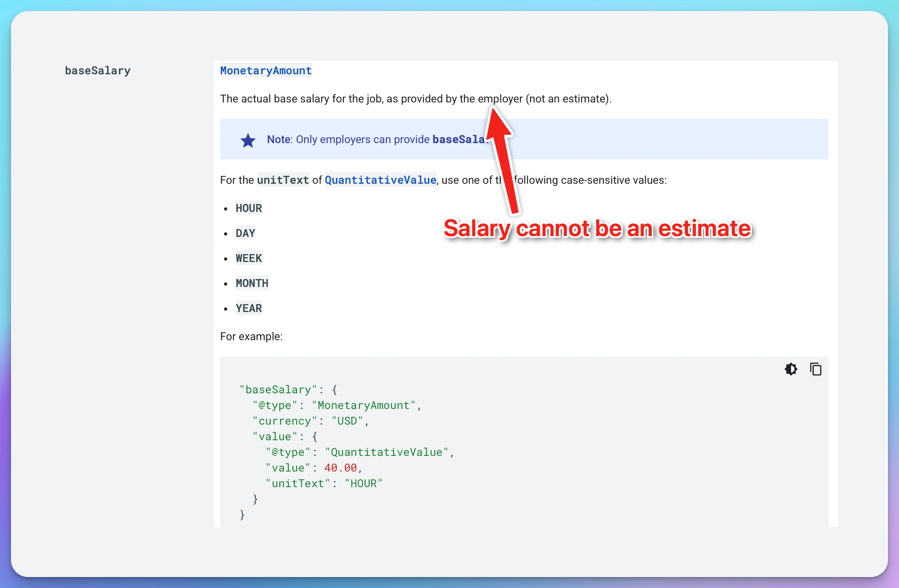
Task: Click the blue star note icon
Action: pyautogui.click(x=248, y=140)
